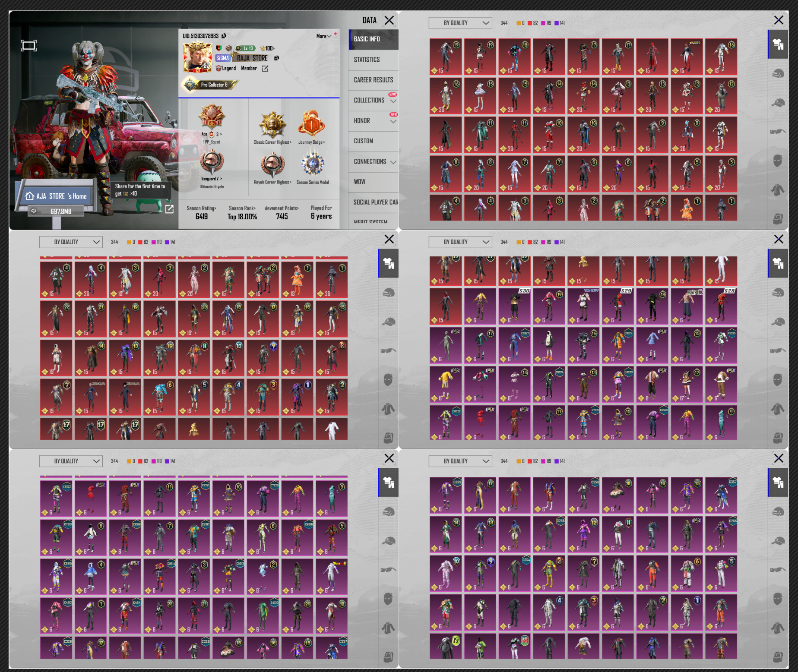Screen dimensions: 798x672
Task: Expand the COLLECTIONS chevron
Action: (393, 101)
